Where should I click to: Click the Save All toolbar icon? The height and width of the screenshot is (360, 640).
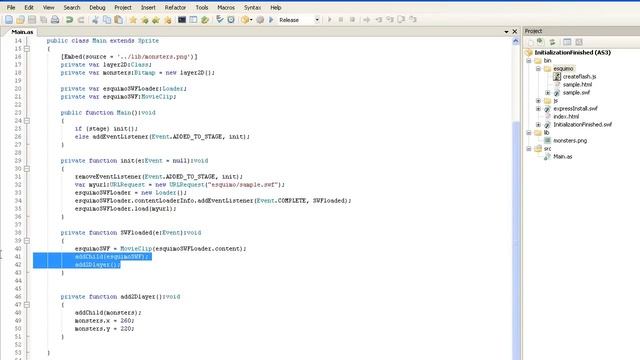coord(43,20)
